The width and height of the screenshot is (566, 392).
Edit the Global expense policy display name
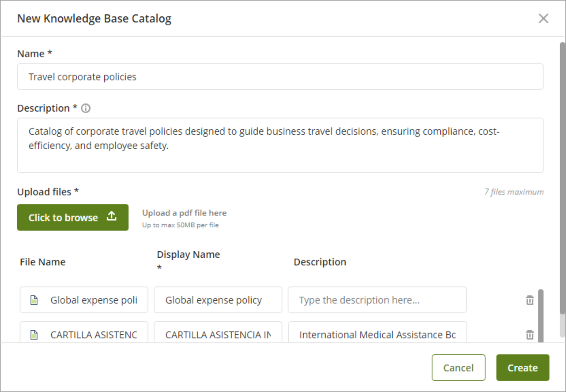tap(218, 300)
